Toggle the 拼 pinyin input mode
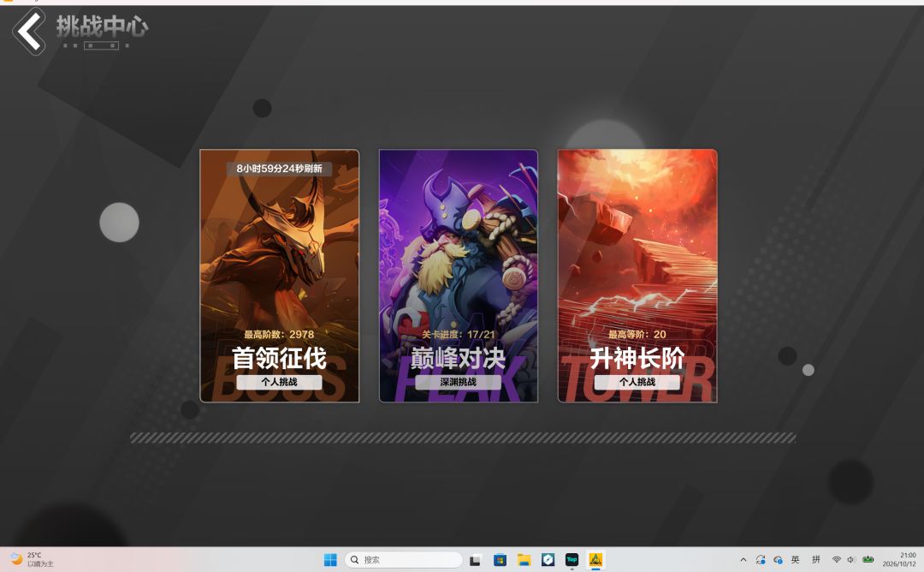Screen dimensions: 924x572 pyautogui.click(x=816, y=560)
